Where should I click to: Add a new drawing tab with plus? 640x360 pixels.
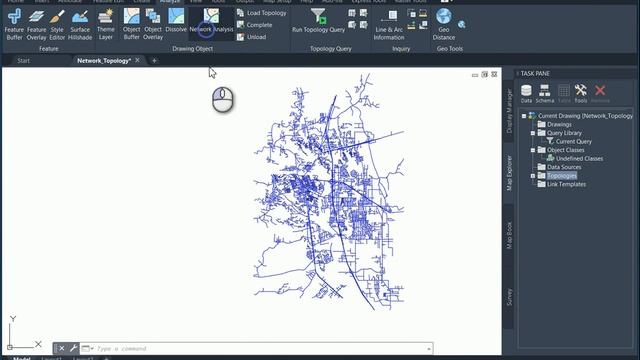pyautogui.click(x=154, y=60)
